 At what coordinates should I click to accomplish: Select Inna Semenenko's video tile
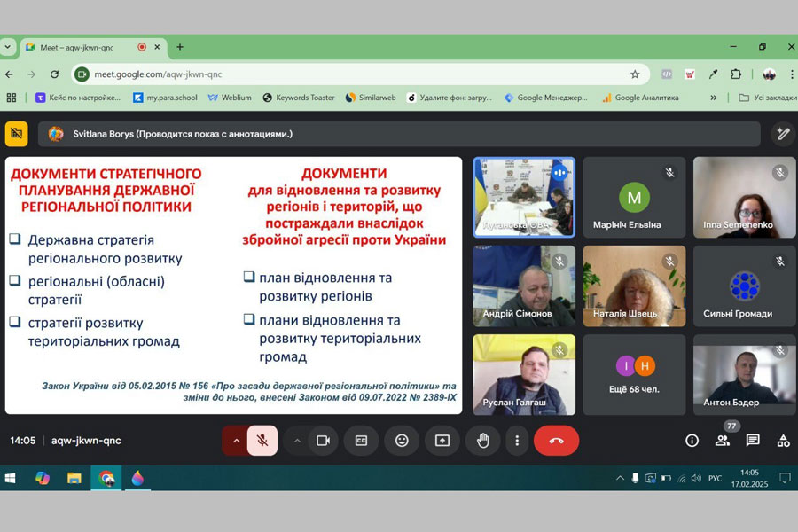click(x=745, y=198)
